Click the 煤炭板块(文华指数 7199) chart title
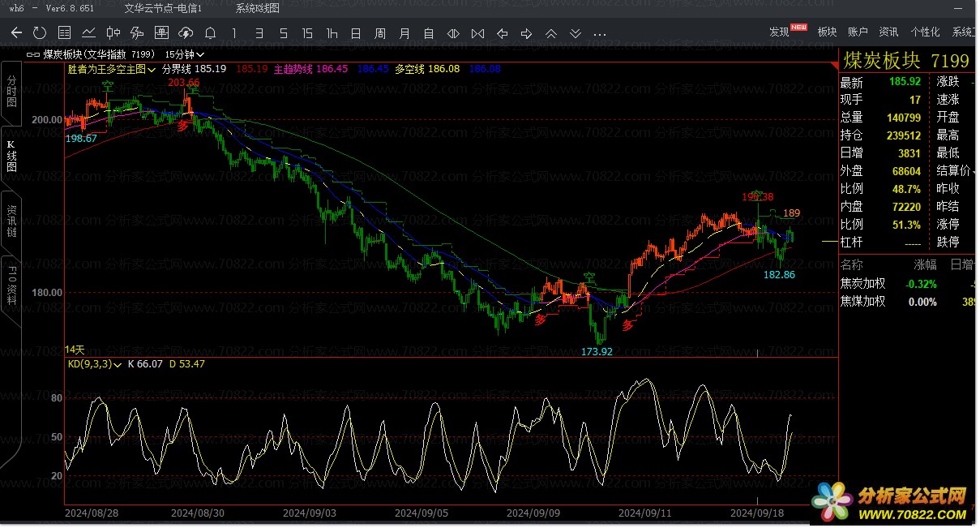Viewport: 980px width, 528px height. [100, 54]
